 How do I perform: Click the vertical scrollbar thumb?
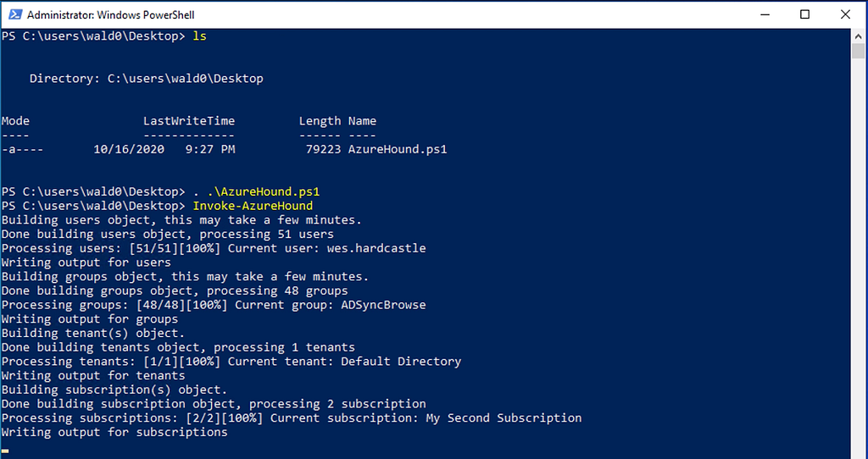click(860, 51)
